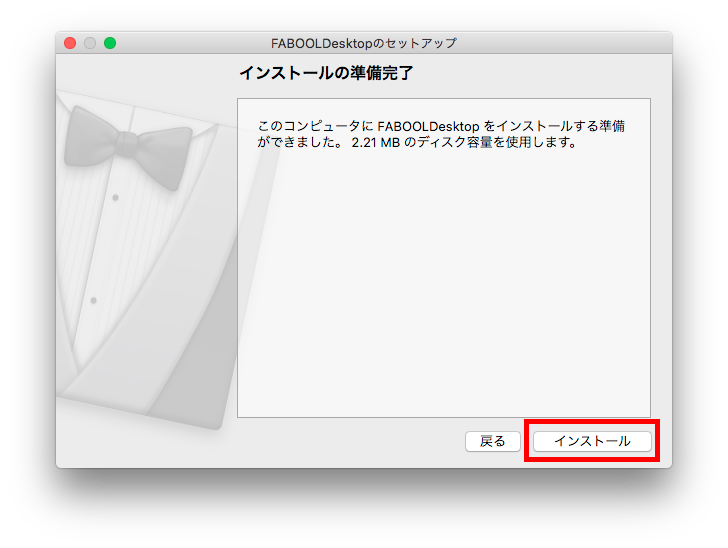Zoom the setup window with green button
728x548 pixels.
110,43
